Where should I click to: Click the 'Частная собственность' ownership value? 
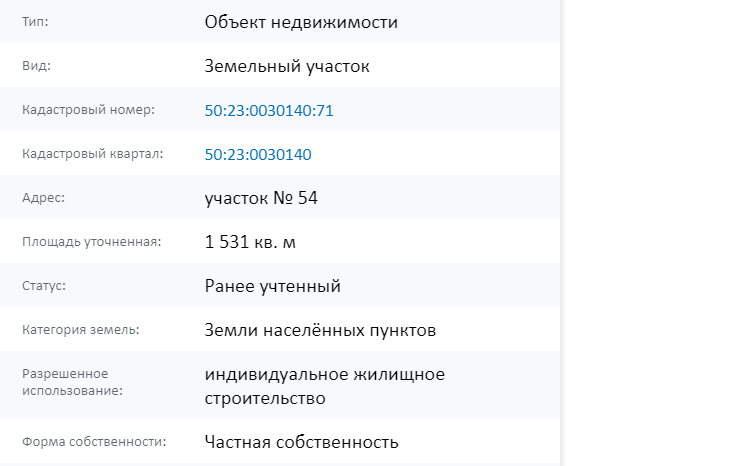pyautogui.click(x=301, y=442)
